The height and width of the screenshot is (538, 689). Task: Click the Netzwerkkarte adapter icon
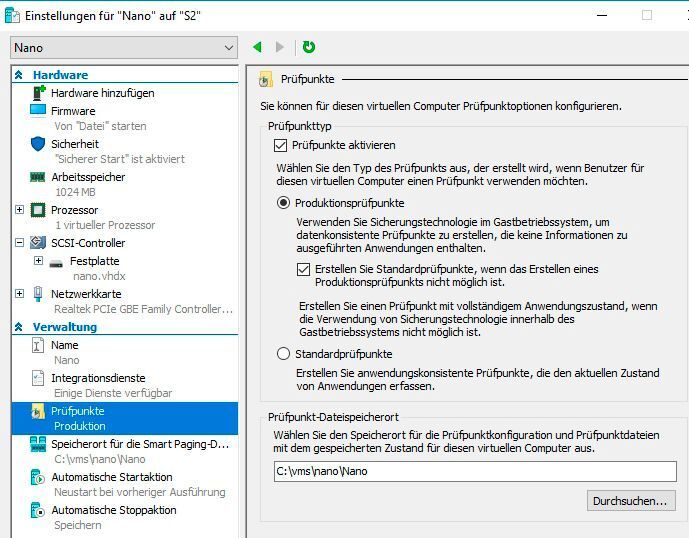38,294
